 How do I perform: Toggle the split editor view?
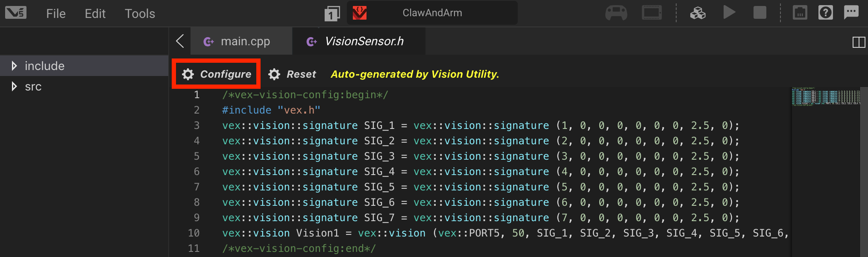[859, 42]
